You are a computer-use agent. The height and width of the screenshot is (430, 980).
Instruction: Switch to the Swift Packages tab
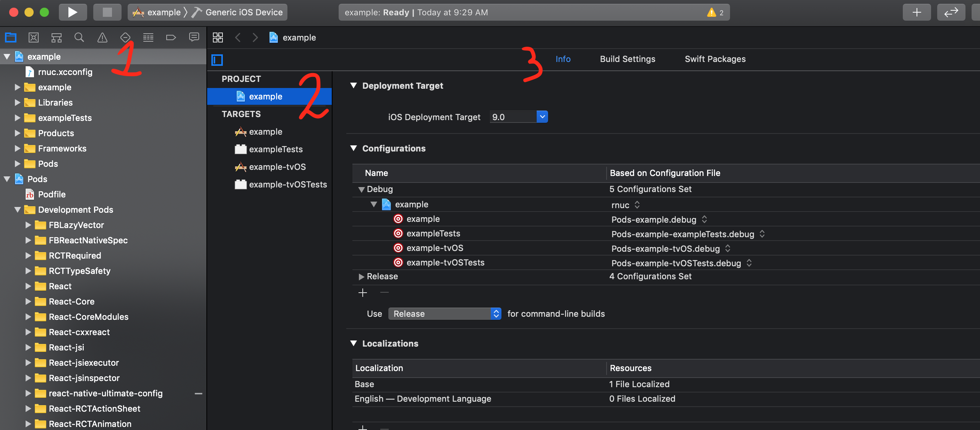point(715,59)
